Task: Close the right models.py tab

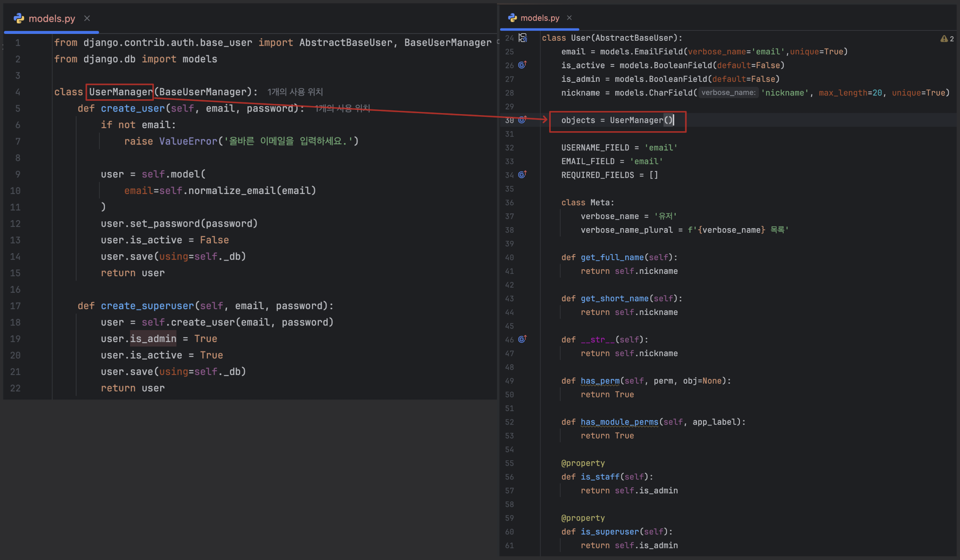Action: pyautogui.click(x=569, y=17)
